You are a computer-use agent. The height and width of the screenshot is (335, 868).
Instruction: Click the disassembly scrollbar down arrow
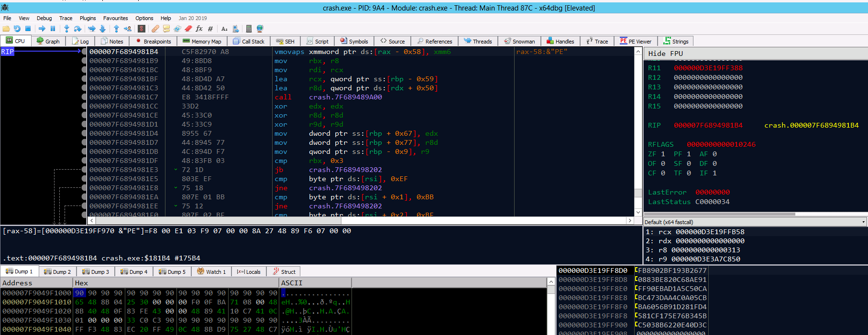[638, 212]
